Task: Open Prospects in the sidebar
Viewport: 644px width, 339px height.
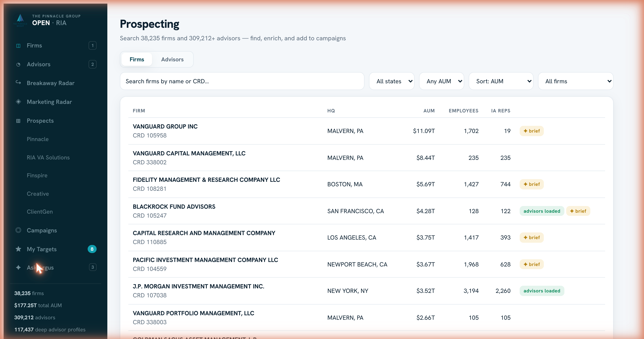Action: [55, 121]
